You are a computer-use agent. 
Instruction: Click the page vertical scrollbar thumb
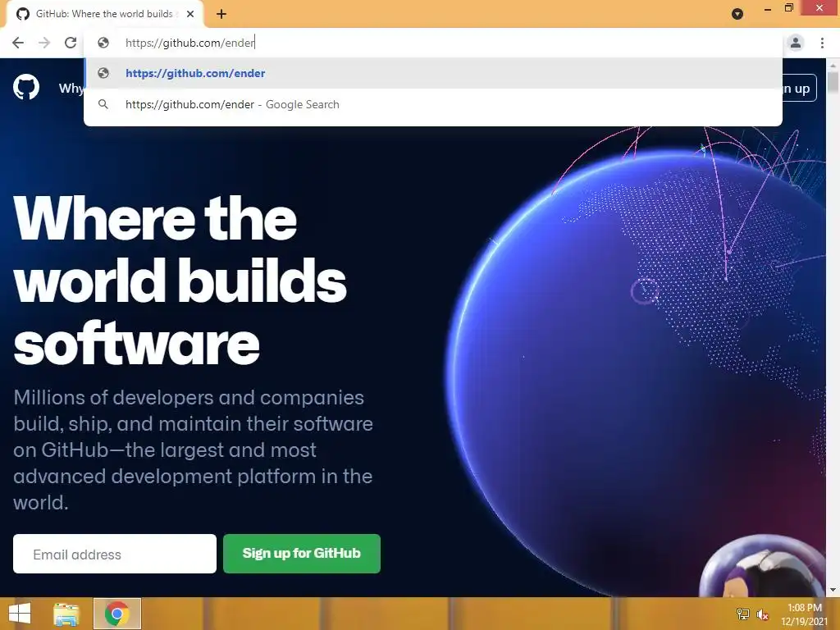[x=833, y=83]
